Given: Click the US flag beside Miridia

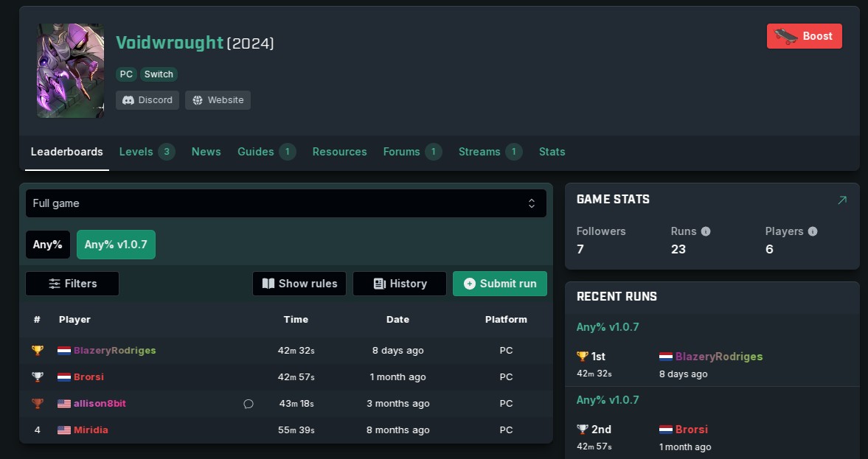Looking at the screenshot, I should tap(64, 430).
